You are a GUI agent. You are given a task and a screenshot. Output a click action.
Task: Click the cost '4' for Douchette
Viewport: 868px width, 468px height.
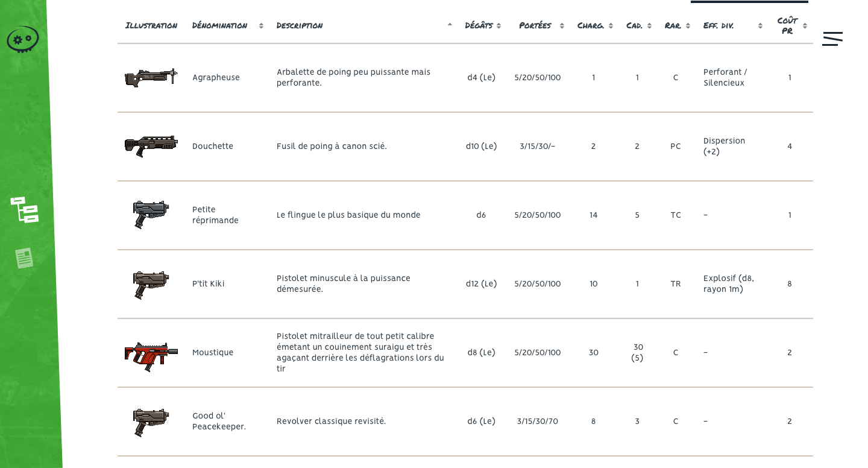[790, 147]
